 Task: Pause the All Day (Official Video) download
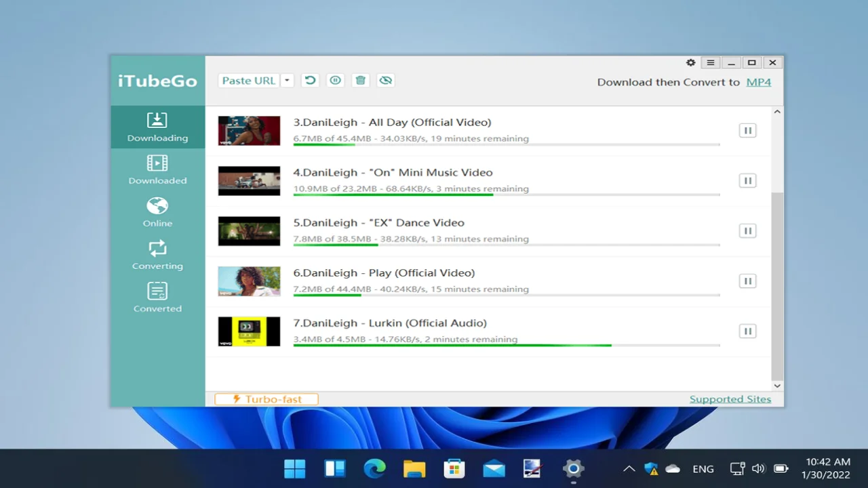(747, 131)
